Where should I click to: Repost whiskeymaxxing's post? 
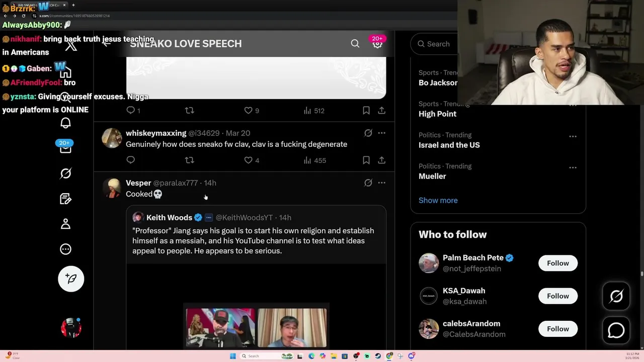[189, 160]
